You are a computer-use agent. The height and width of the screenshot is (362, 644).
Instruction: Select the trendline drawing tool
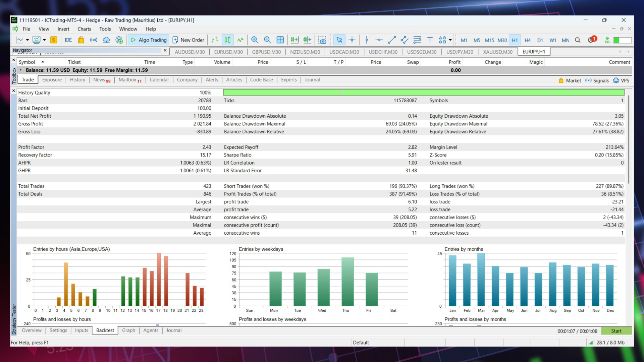tap(392, 40)
